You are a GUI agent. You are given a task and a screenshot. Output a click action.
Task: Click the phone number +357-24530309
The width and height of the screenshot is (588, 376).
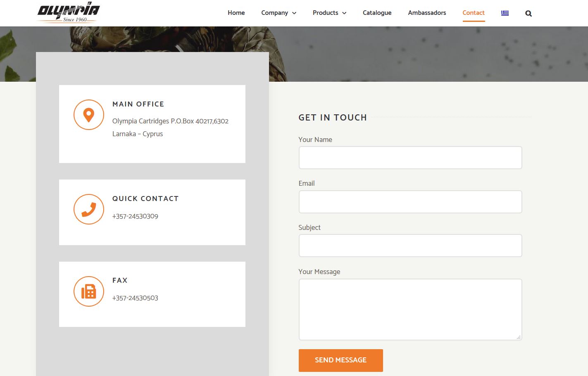(135, 216)
